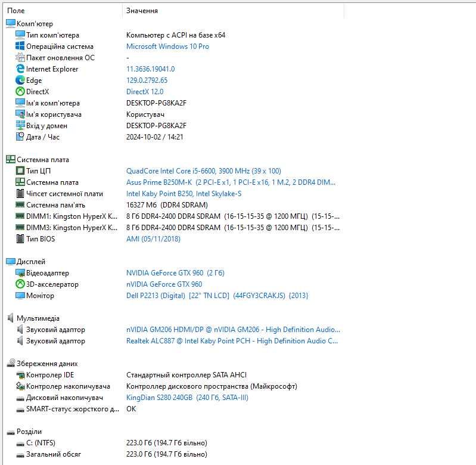
Task: Select the Монітор row label
Action: click(40, 295)
